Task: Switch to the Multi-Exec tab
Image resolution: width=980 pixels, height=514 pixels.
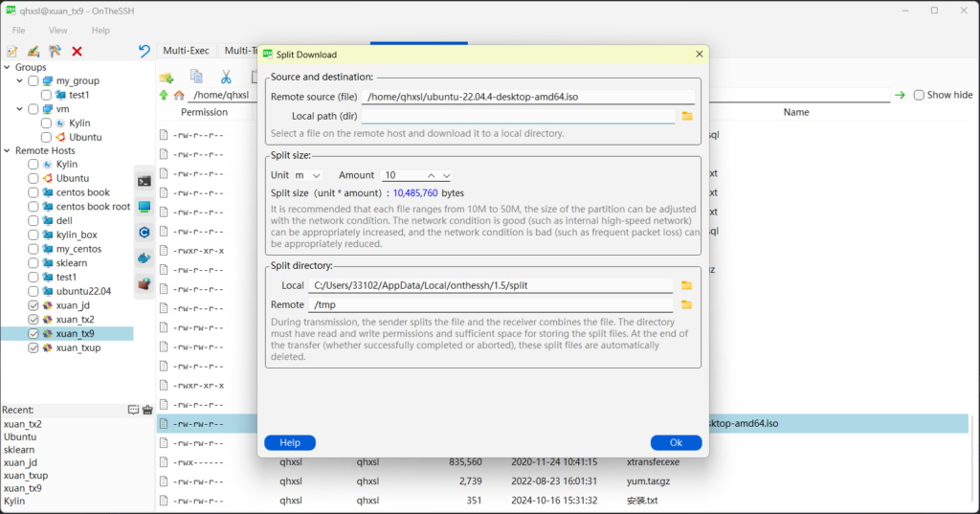Action: click(187, 51)
